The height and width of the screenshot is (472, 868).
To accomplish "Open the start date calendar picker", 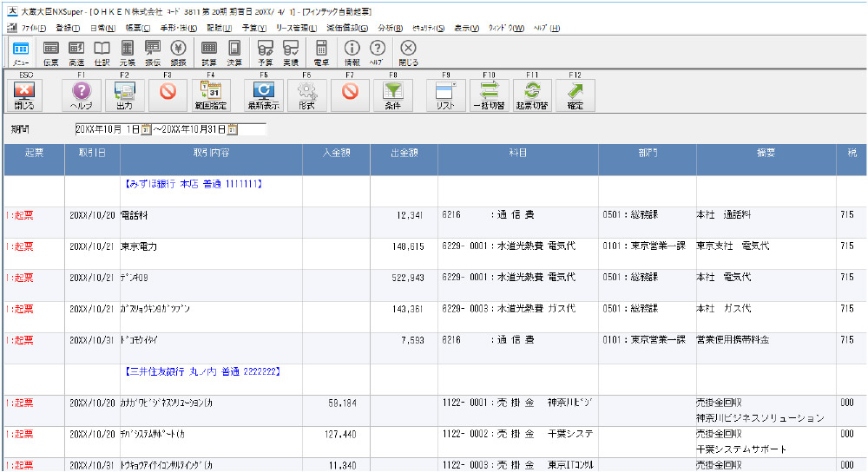I will click(146, 129).
